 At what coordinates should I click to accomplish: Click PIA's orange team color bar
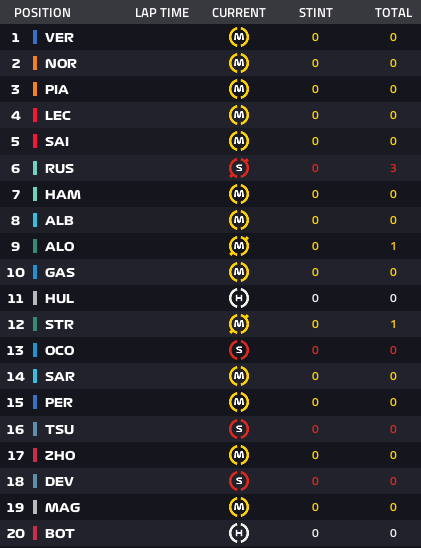point(35,89)
